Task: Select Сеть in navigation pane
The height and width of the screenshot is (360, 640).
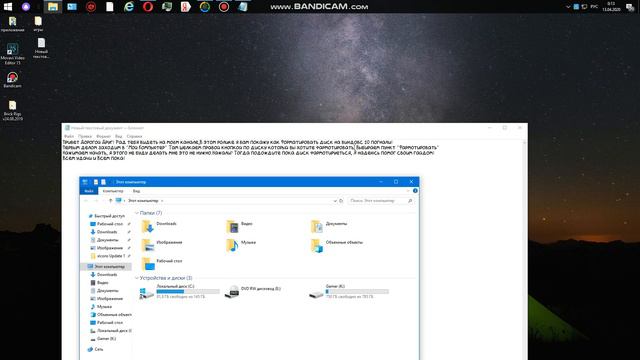Action: click(x=96, y=349)
